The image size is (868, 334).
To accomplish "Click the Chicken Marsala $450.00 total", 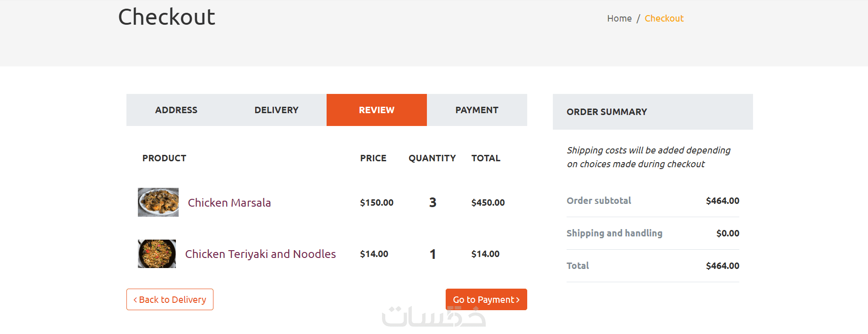I will (x=488, y=203).
